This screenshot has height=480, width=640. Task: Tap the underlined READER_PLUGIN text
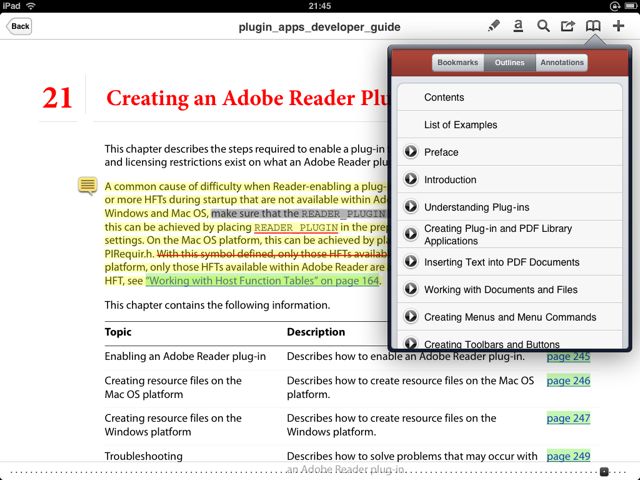296,227
